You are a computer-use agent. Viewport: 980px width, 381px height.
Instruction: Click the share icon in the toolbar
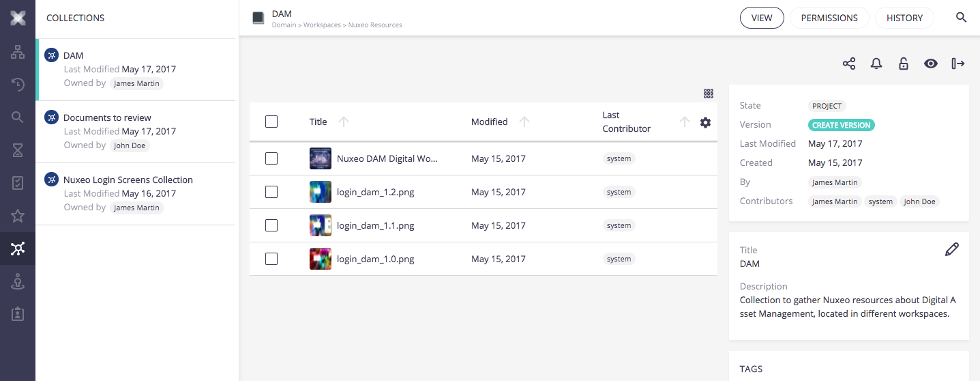(x=849, y=63)
